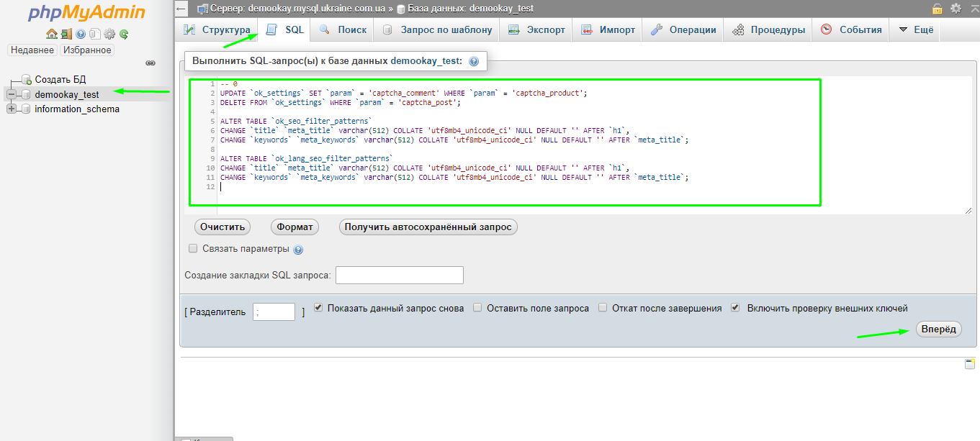
Task: Focus the Разделитель delimiter field
Action: [x=274, y=312]
